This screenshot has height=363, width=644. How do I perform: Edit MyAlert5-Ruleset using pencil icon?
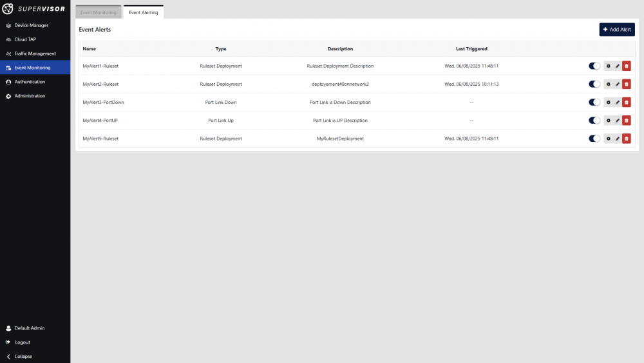click(618, 138)
